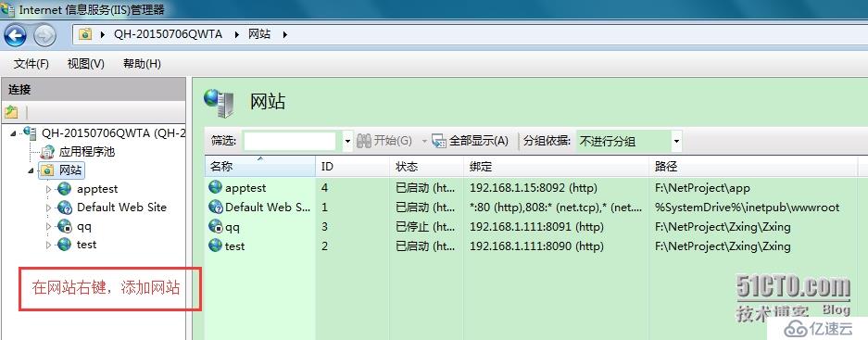The width and height of the screenshot is (868, 340).
Task: Sort by 名称 column header
Action: pos(259,167)
